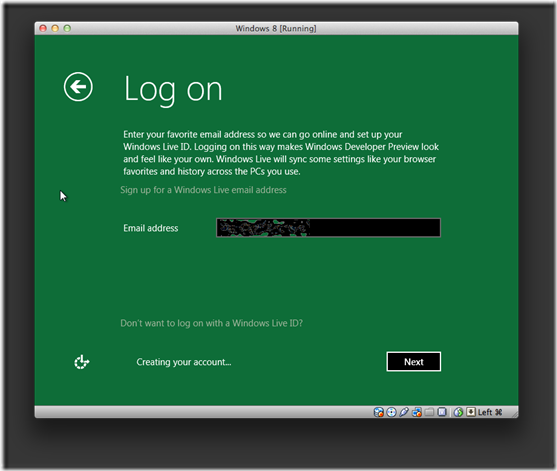
Task: Click the shared folders status icon
Action: 429,412
